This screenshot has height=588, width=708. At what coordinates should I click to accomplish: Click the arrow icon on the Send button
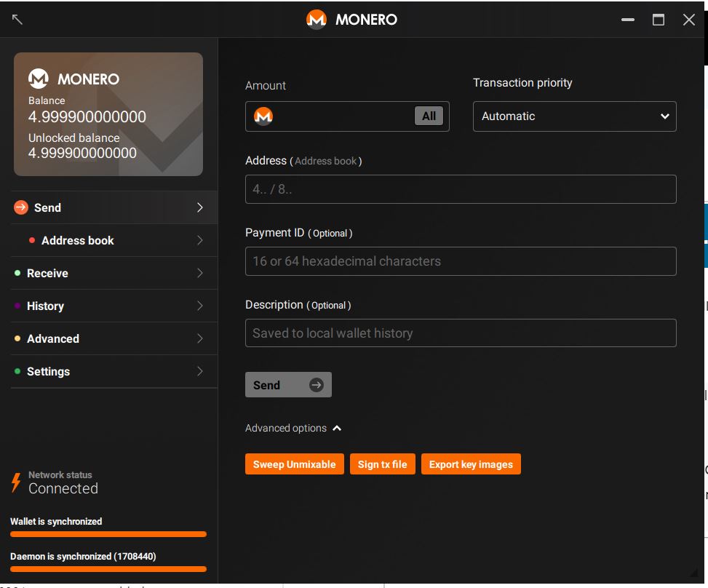316,385
